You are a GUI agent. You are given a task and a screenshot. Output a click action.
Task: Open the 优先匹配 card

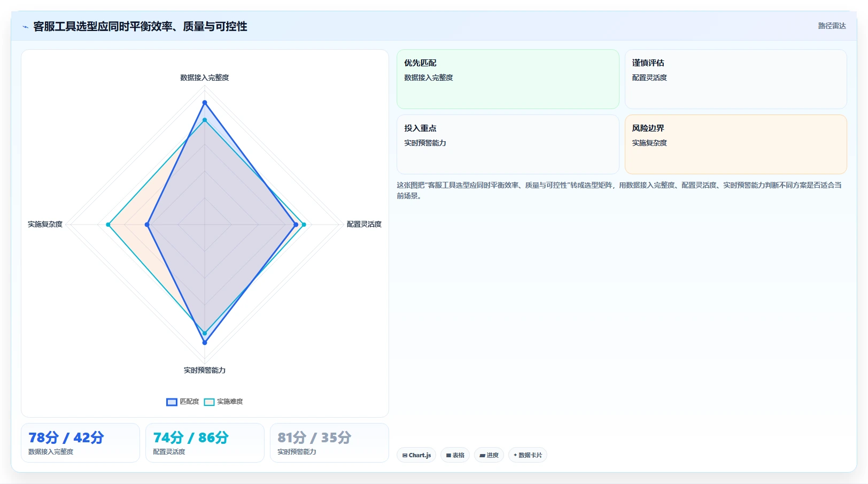point(508,79)
